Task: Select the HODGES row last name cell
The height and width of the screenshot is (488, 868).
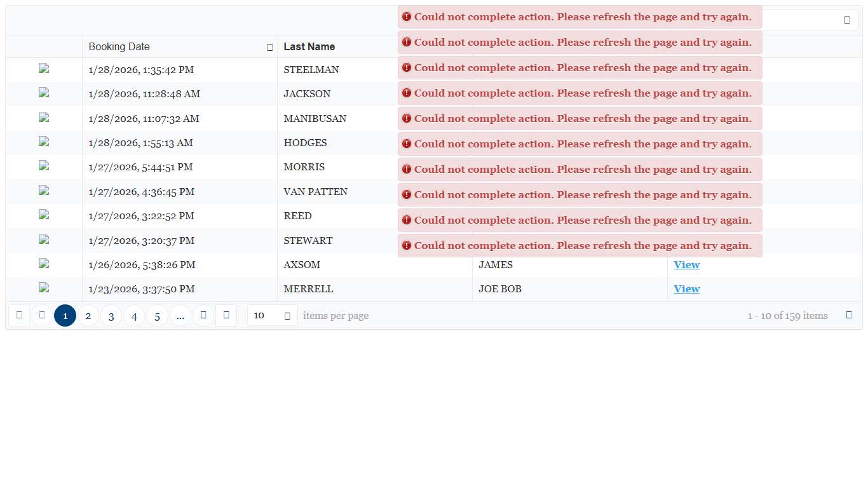Action: click(x=306, y=143)
